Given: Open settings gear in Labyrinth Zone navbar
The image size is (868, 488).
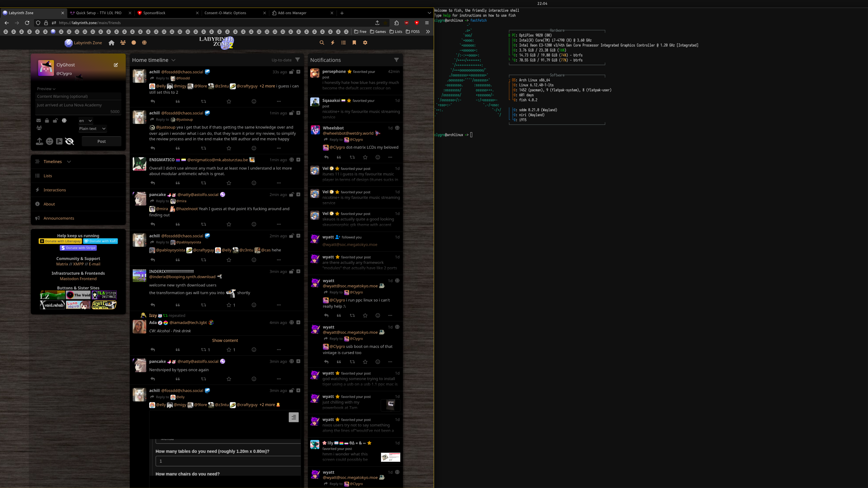Looking at the screenshot, I should [x=365, y=43].
